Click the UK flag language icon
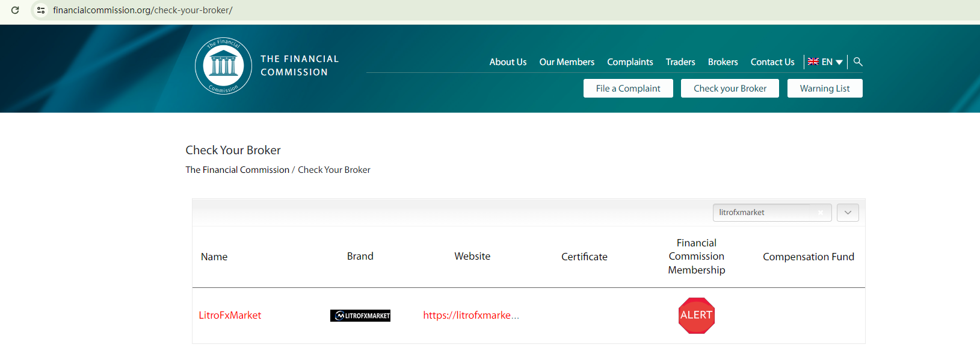This screenshot has width=980, height=353. [x=813, y=61]
